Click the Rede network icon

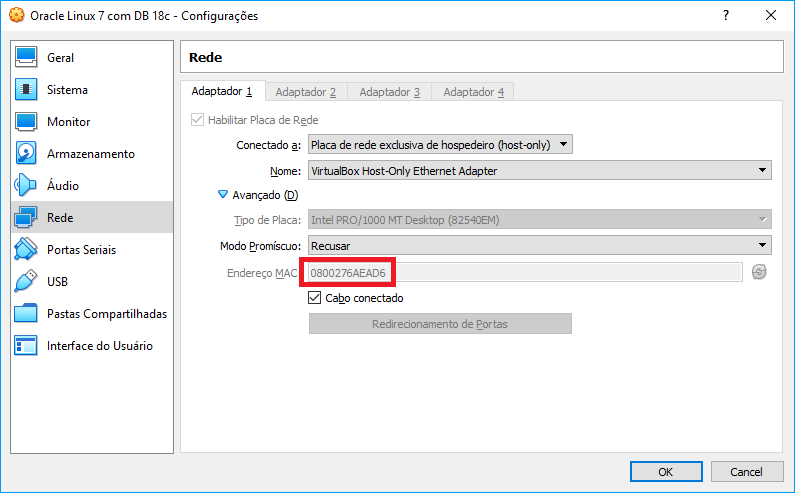click(26, 217)
